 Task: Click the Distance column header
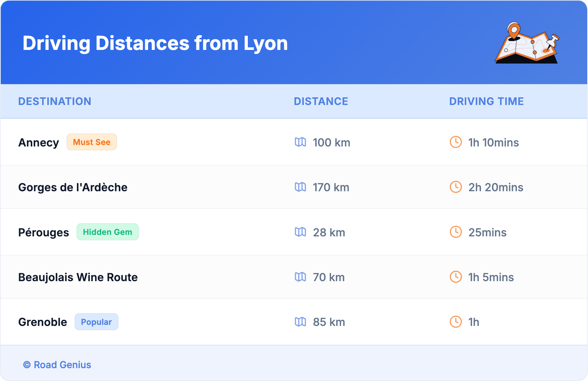coord(321,101)
